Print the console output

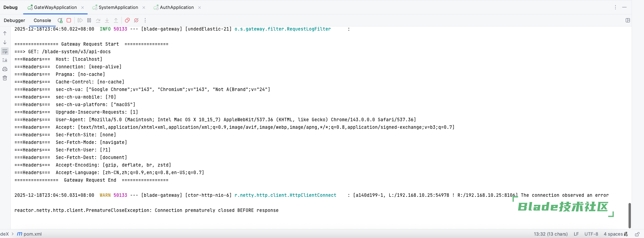(5, 69)
